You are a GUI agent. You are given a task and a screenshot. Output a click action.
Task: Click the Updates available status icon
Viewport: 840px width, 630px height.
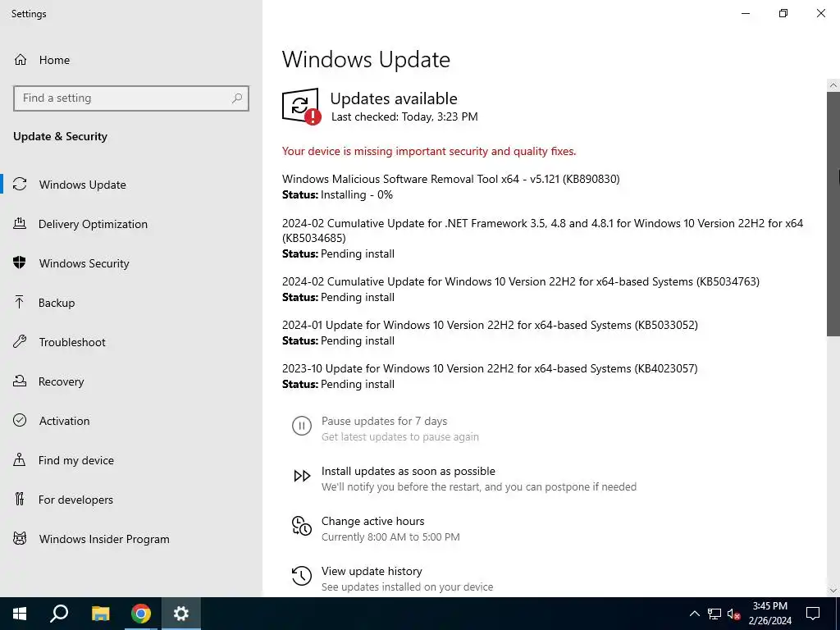302,106
